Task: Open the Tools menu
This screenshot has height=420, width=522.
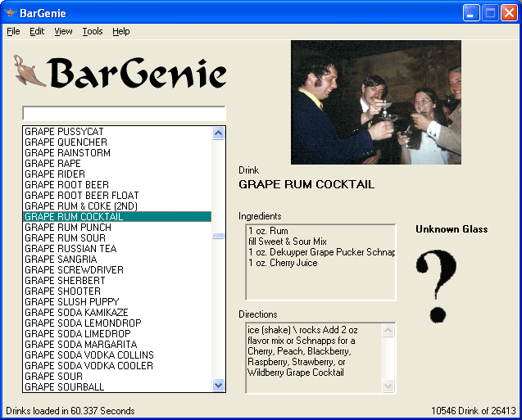Action: 93,31
